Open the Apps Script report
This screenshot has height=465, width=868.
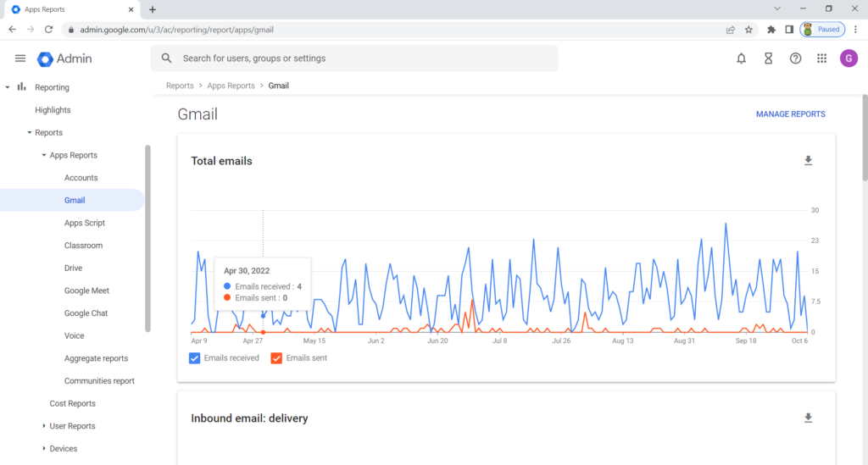coord(85,223)
